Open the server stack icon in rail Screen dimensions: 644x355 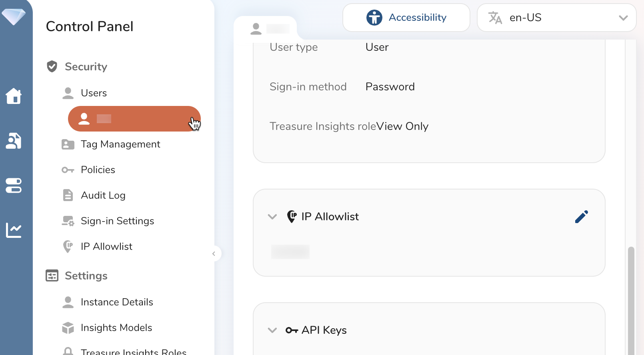pyautogui.click(x=14, y=185)
